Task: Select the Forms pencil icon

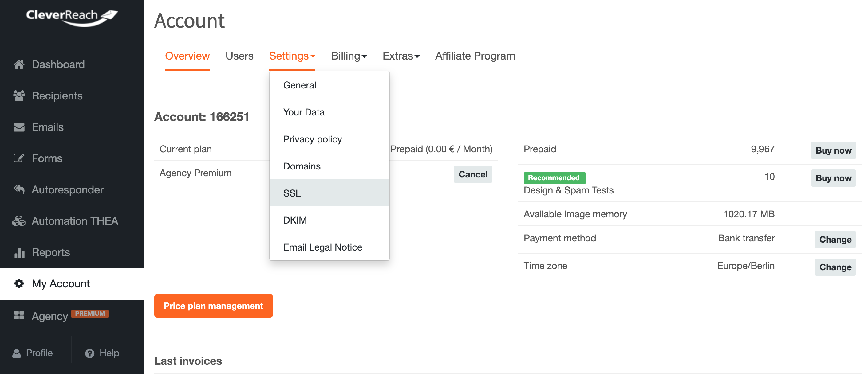Action: click(x=19, y=158)
